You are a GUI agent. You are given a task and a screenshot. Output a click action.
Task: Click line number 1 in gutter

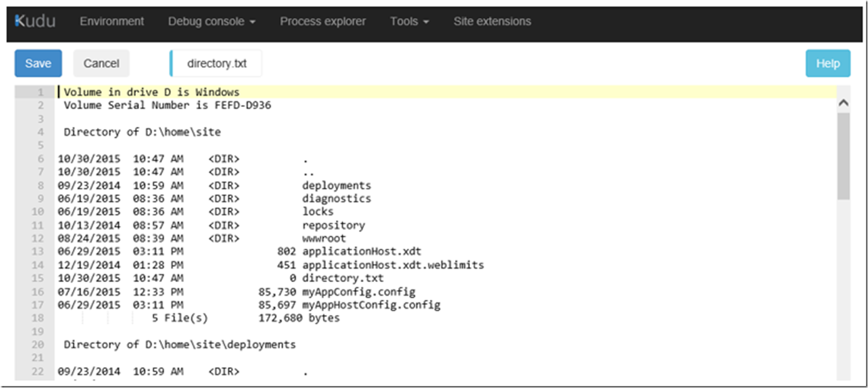click(41, 92)
